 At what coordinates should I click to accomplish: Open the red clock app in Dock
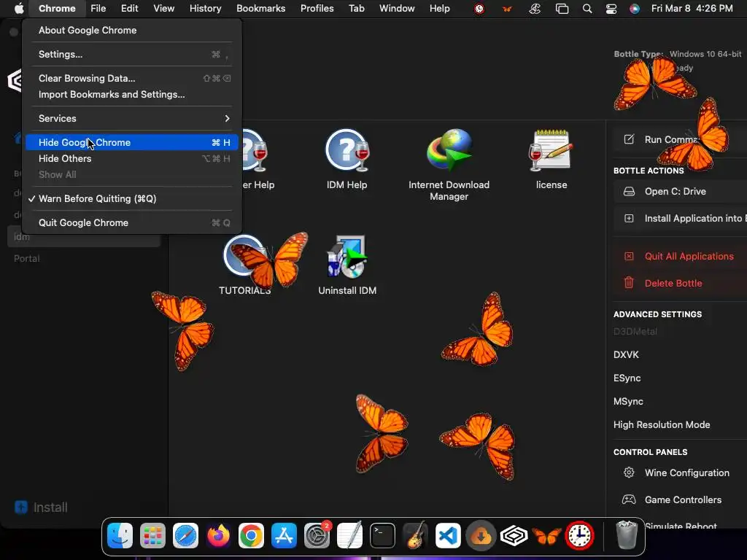click(579, 536)
